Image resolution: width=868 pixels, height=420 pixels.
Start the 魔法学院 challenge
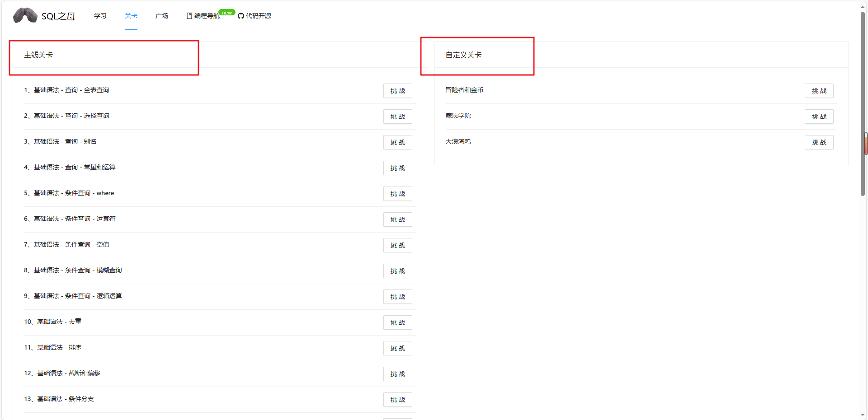(x=819, y=117)
